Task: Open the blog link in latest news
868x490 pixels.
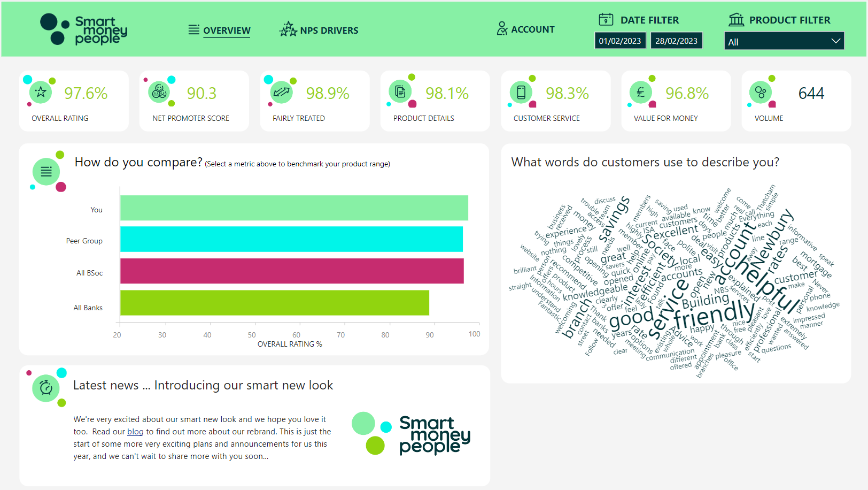Action: 135,432
